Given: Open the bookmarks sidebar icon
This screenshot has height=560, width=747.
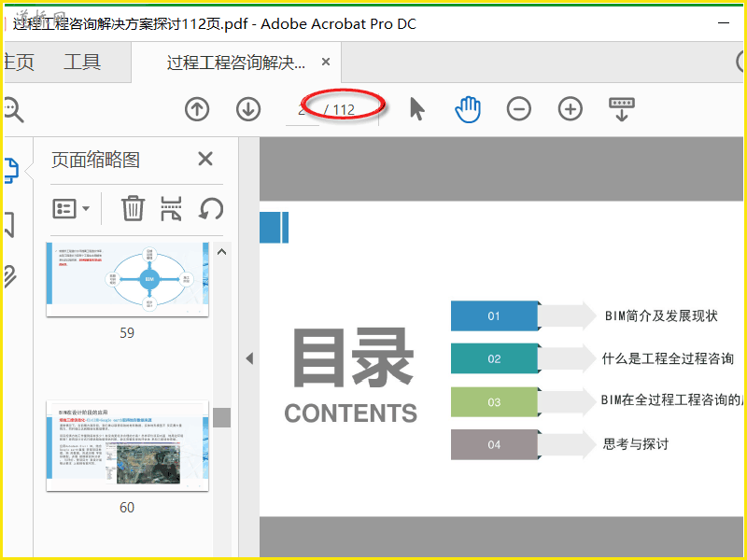Looking at the screenshot, I should click(x=9, y=225).
